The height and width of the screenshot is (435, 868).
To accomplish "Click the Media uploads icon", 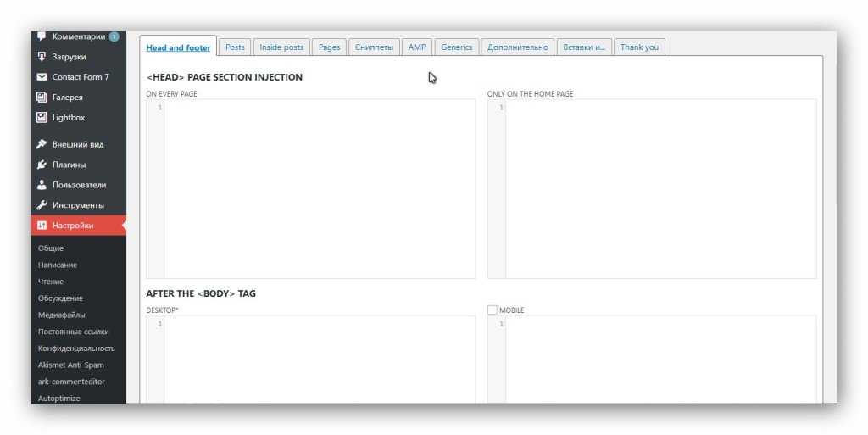I will point(42,57).
